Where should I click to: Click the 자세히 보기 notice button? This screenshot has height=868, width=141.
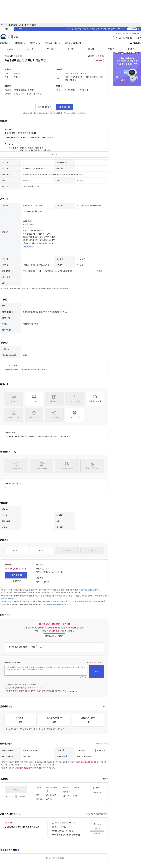[x=132, y=29]
